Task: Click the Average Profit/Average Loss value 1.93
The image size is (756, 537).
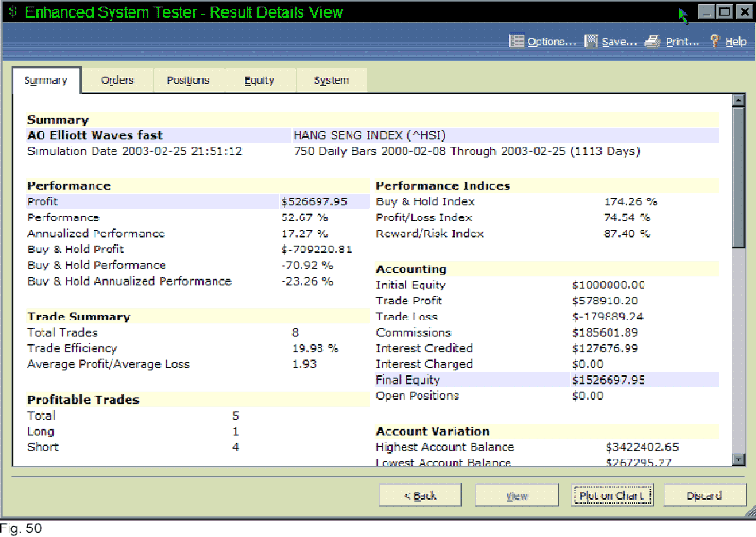Action: coord(304,364)
